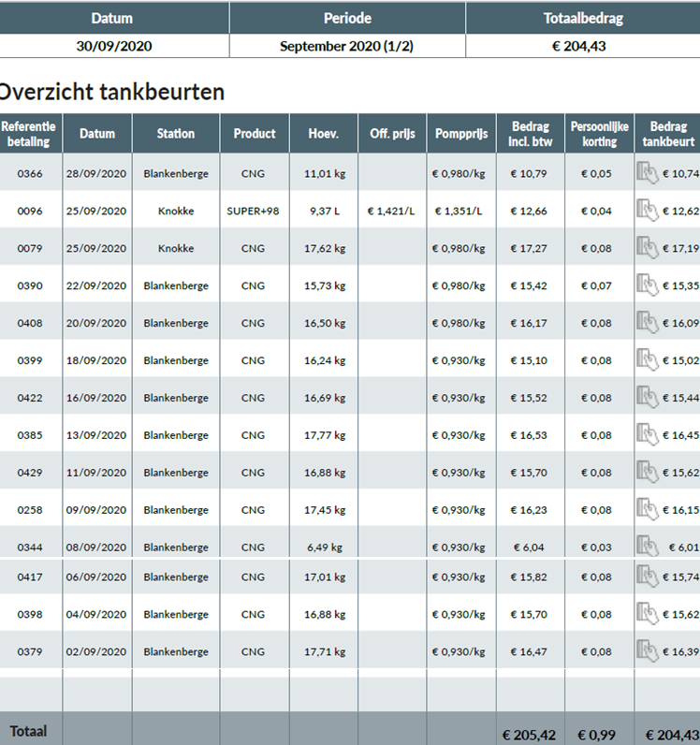
Task: Click the payment icon in row 0399
Action: tap(648, 359)
